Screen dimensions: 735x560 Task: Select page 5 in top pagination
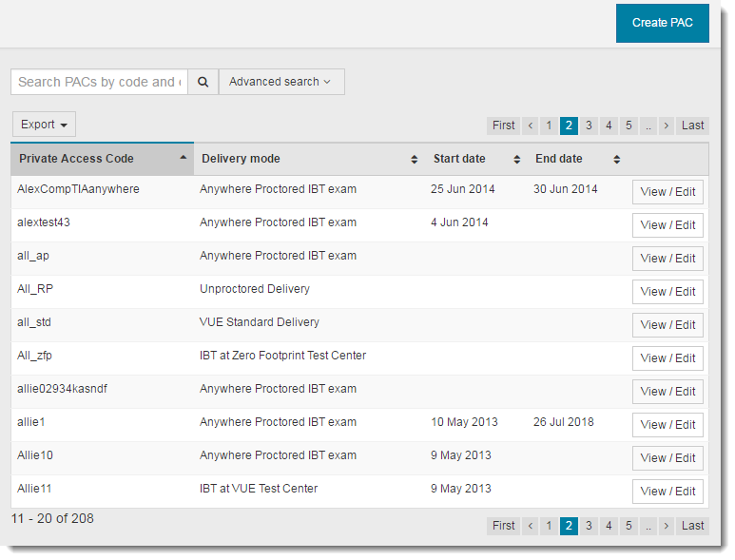pyautogui.click(x=629, y=126)
